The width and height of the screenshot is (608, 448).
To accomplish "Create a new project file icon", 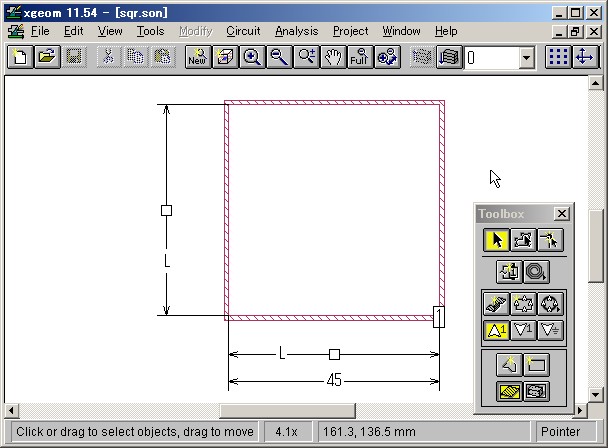I will point(20,57).
